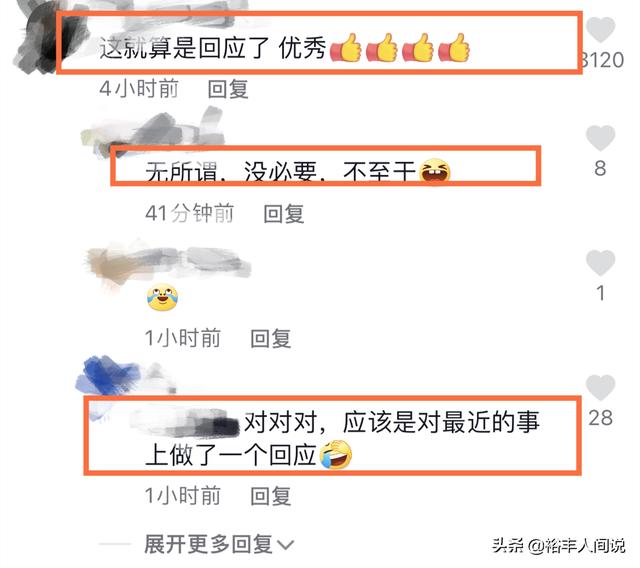Viewport: 640px width, 568px height.
Task: Click the blurred mentioned username before 对对对
Action: (x=186, y=423)
